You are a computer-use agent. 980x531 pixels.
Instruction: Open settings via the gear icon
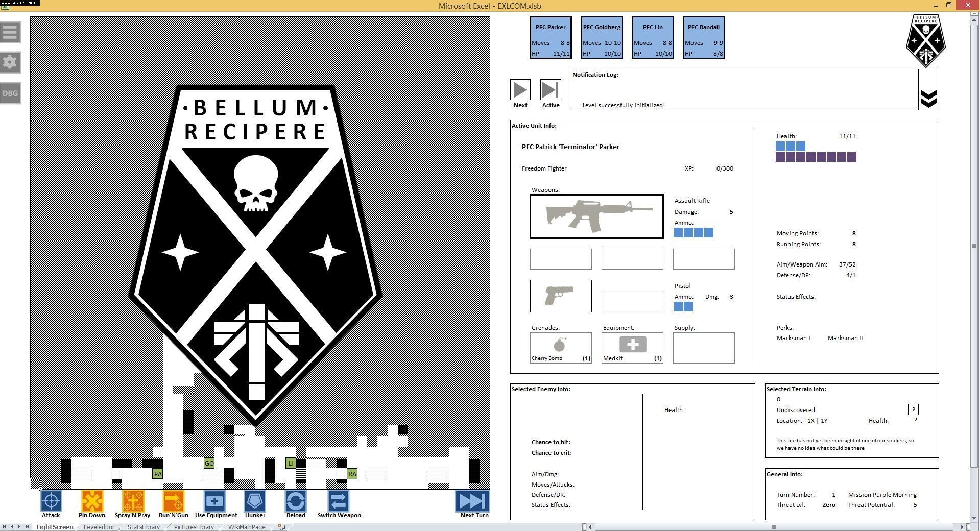tap(10, 62)
